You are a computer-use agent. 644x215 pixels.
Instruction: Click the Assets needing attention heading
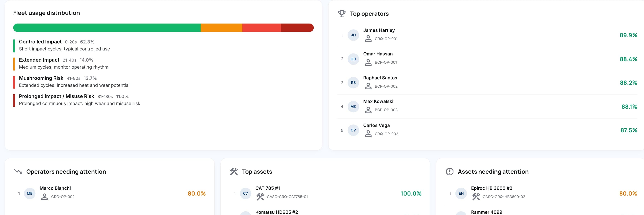click(x=493, y=172)
